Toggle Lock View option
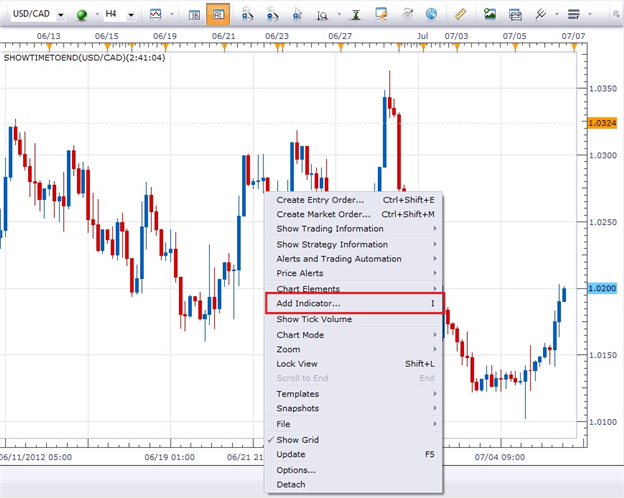 pyautogui.click(x=354, y=364)
